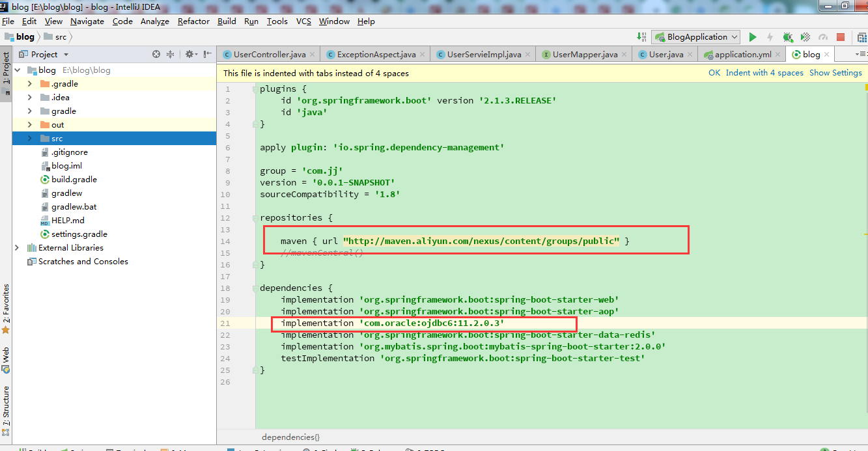Show hidden editor tabs list dropdown

tap(862, 55)
